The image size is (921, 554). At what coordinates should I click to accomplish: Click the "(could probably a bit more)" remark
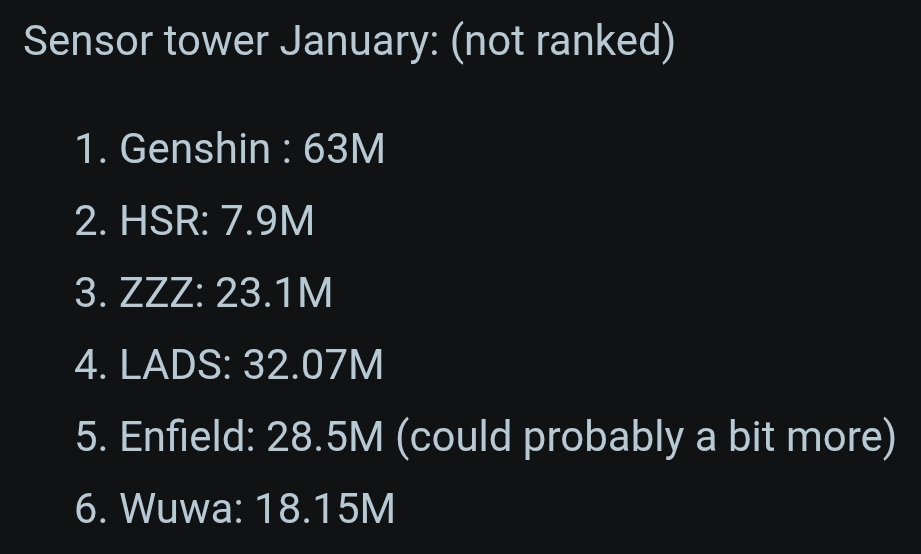click(x=646, y=437)
